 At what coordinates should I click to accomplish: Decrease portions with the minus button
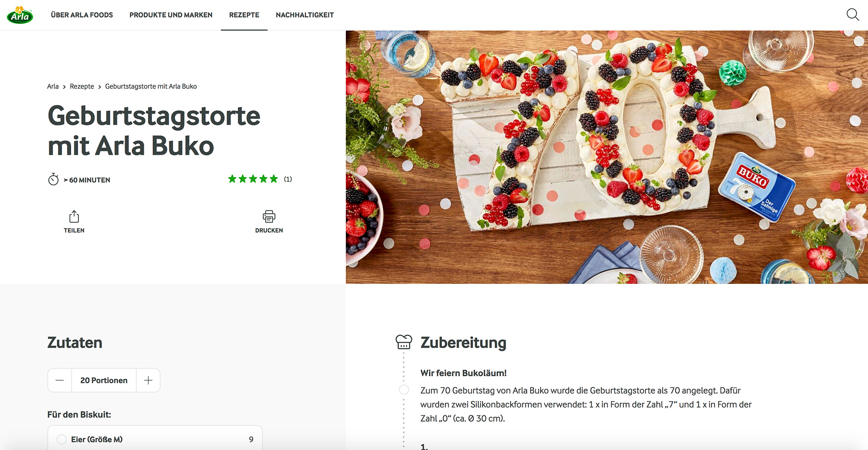coord(60,380)
